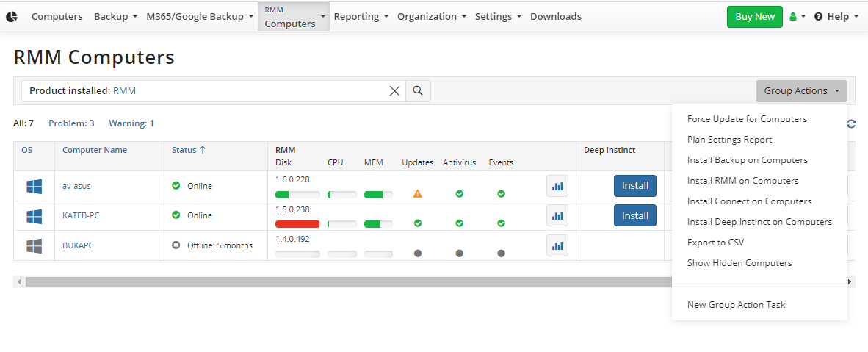The image size is (868, 352).
Task: Open the av-asus computer link
Action: (x=76, y=186)
